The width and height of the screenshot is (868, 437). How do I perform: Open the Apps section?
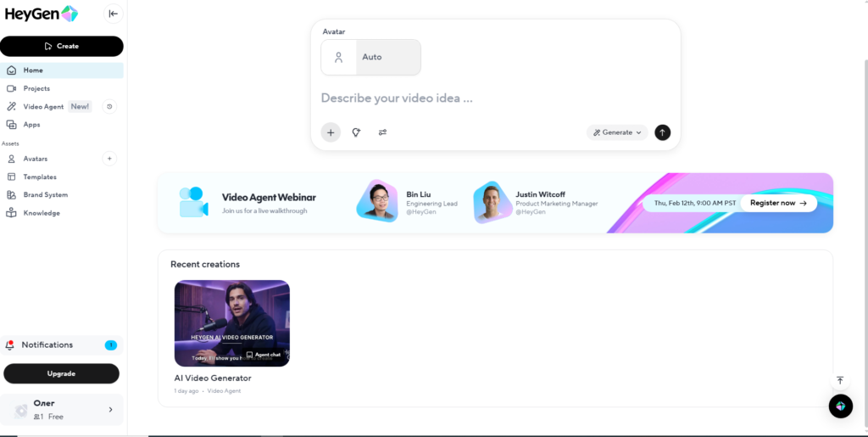click(x=31, y=125)
